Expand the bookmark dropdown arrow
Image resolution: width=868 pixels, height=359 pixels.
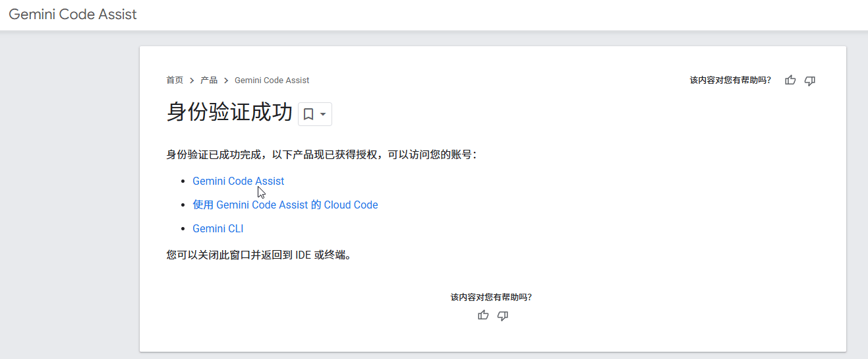click(323, 114)
